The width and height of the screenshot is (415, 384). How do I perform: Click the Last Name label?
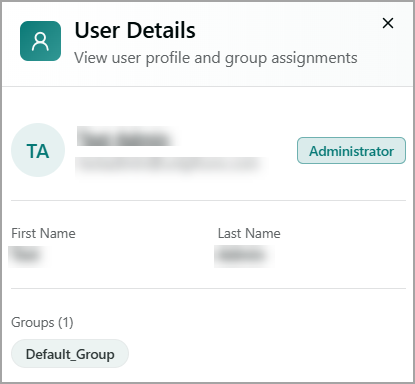click(x=249, y=233)
